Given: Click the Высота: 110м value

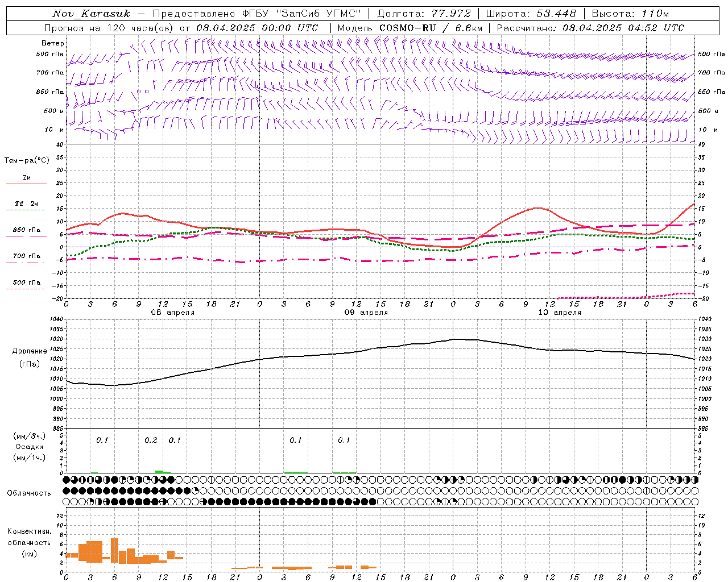Looking at the screenshot, I should coord(631,14).
